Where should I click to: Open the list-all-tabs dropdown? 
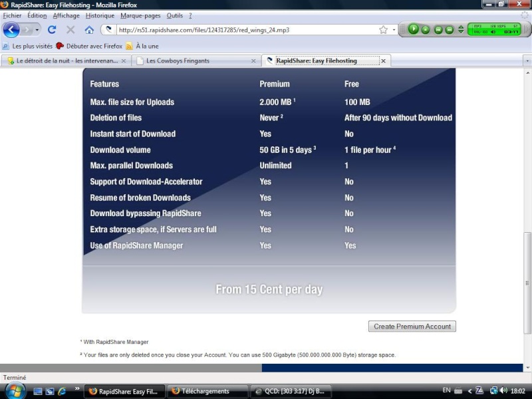point(527,61)
